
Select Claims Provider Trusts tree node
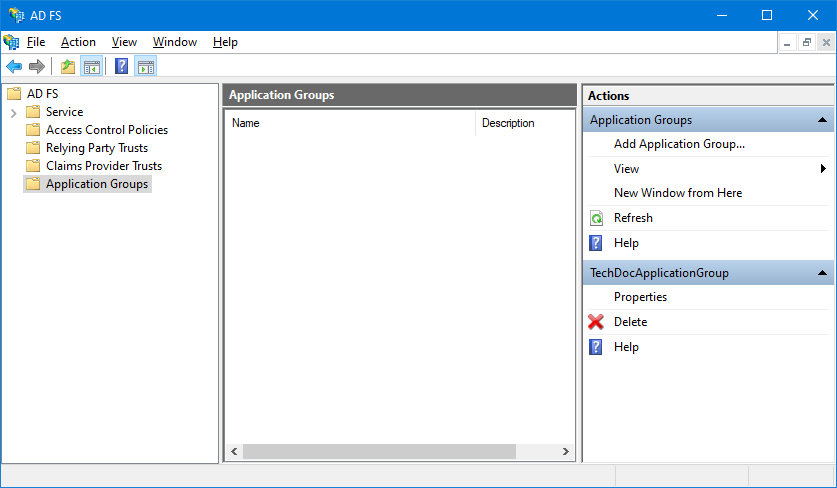pyautogui.click(x=104, y=166)
